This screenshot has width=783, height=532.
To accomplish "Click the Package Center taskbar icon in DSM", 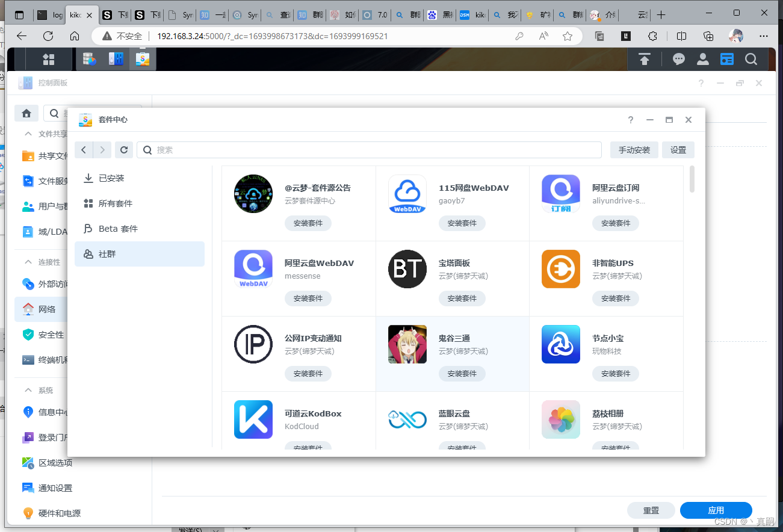I will pyautogui.click(x=143, y=59).
